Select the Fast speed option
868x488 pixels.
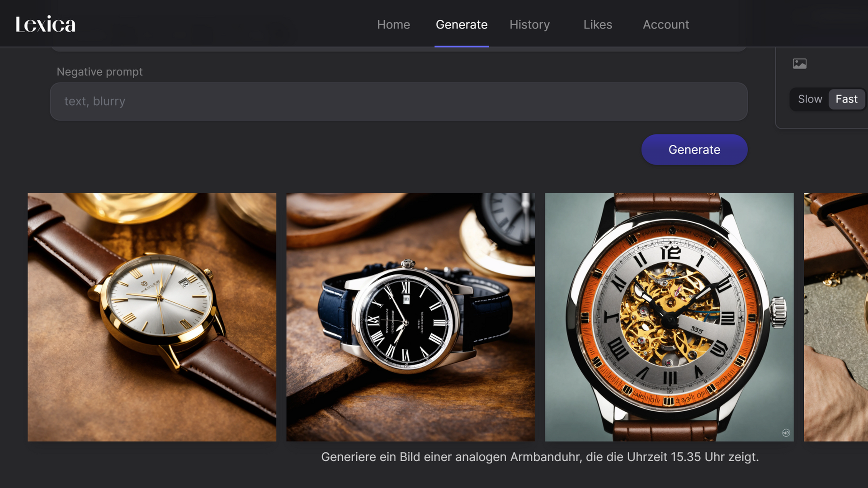point(846,99)
